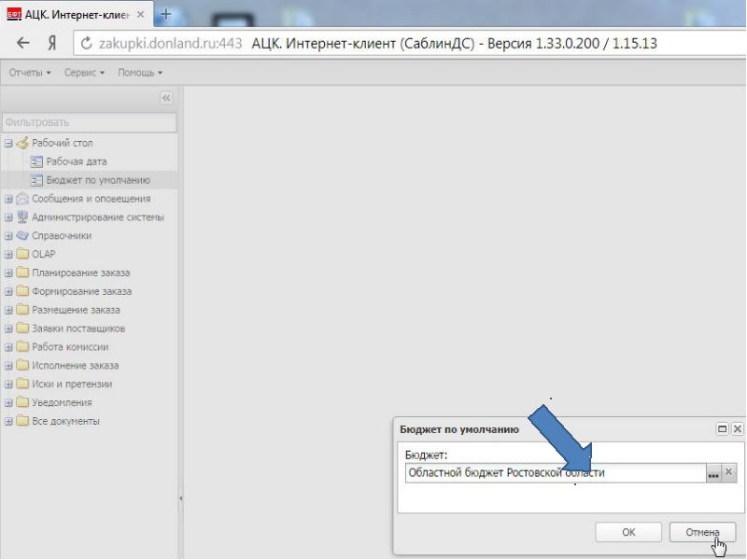Expand Формирование заказа folder

click(8, 291)
